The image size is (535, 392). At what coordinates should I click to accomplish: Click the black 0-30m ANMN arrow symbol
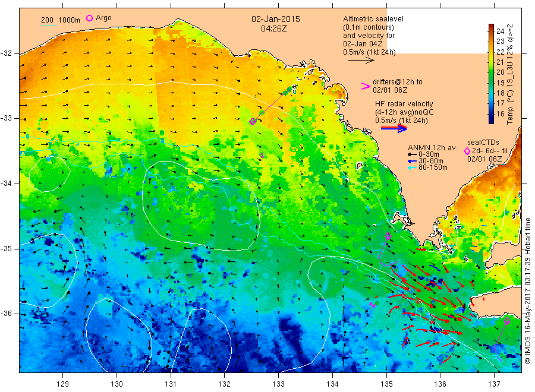pyautogui.click(x=413, y=154)
